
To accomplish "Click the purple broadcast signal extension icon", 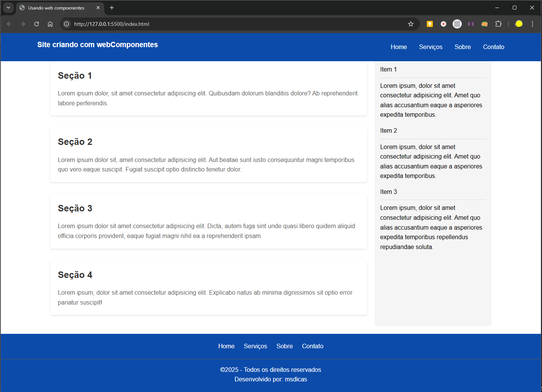I will click(471, 24).
